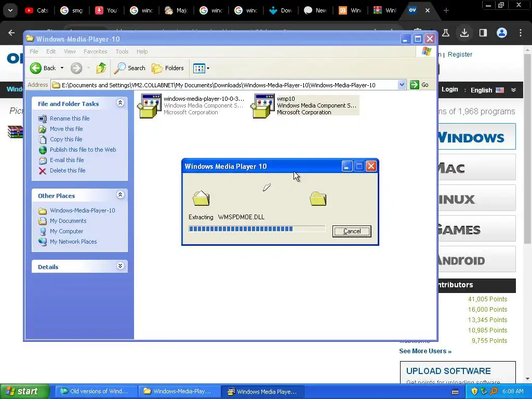532x399 pixels.
Task: Select the windows-media-player-10-0-3 installer file
Action: tap(191, 105)
